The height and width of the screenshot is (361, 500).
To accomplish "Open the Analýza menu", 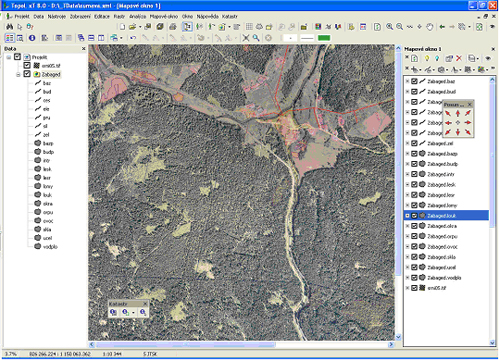I will [137, 16].
